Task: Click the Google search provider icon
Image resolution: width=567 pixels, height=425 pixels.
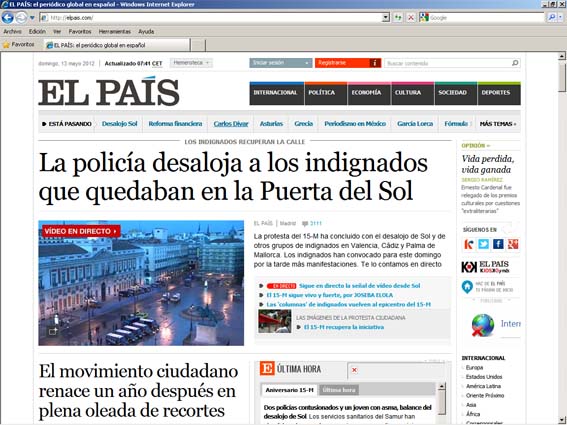Action: 424,17
